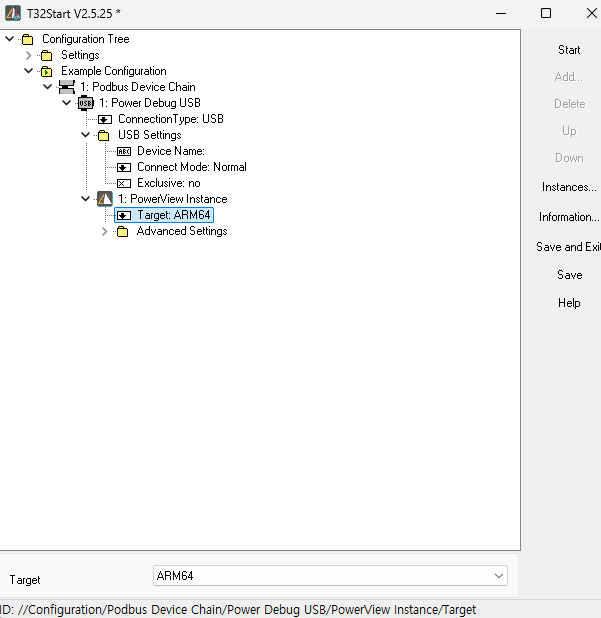Screen dimensions: 601x618
Task: Click the Save button
Action: [569, 275]
